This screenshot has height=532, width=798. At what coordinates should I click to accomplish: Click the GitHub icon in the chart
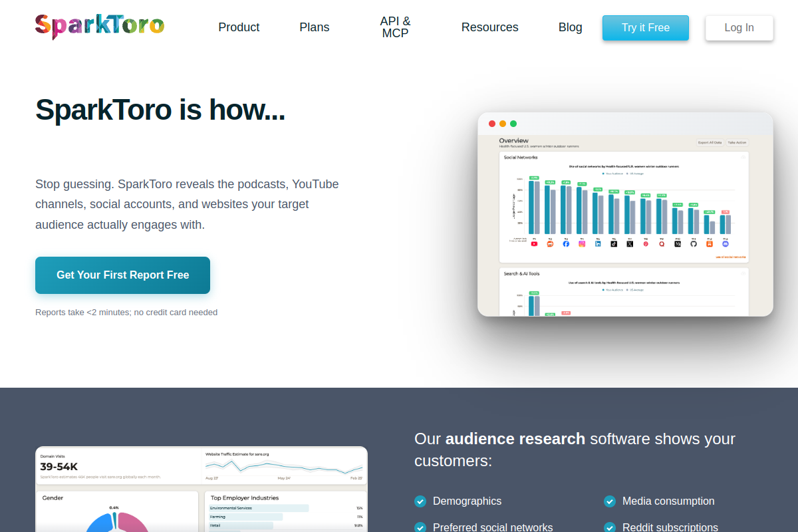click(x=694, y=244)
